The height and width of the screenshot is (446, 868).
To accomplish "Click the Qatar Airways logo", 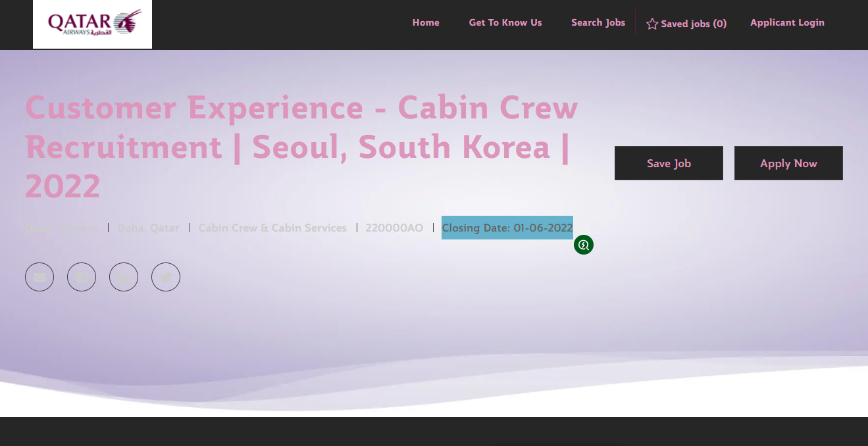I will pyautogui.click(x=92, y=24).
